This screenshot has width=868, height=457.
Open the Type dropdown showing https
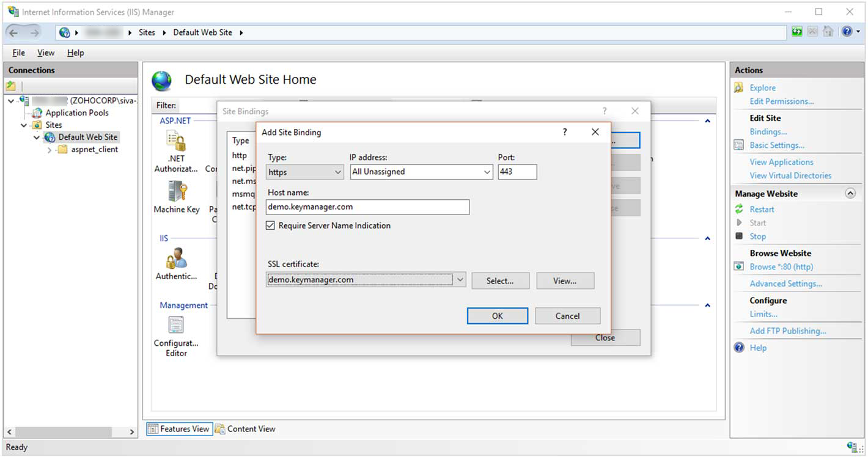(x=305, y=172)
